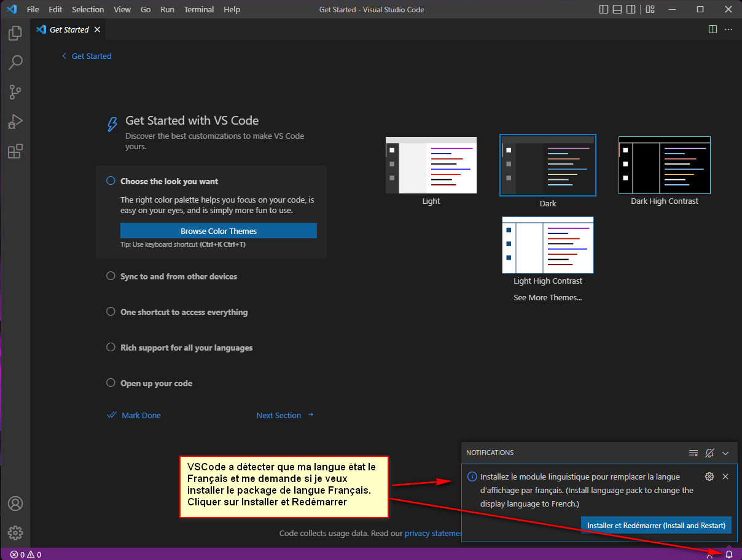Open the Source Control view
Viewport: 742px width, 560px height.
pos(15,92)
